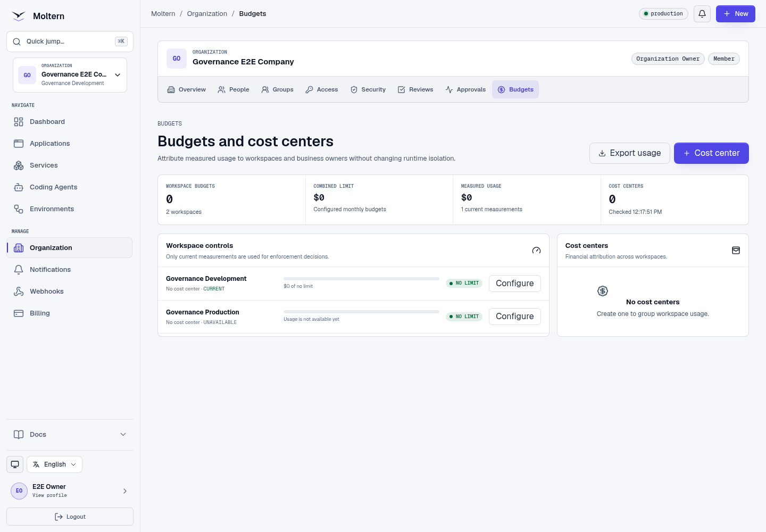Open Webhooks in the sidebar
The height and width of the screenshot is (532, 766).
(x=70, y=292)
